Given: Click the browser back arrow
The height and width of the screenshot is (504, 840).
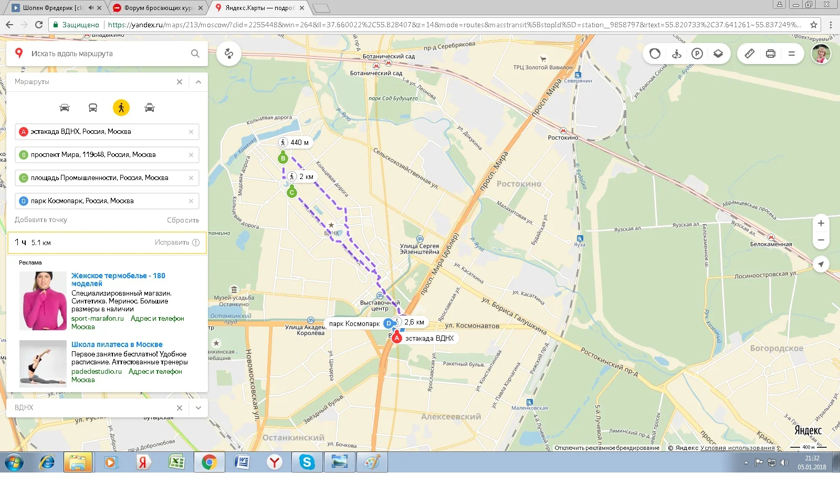Looking at the screenshot, I should (9, 25).
